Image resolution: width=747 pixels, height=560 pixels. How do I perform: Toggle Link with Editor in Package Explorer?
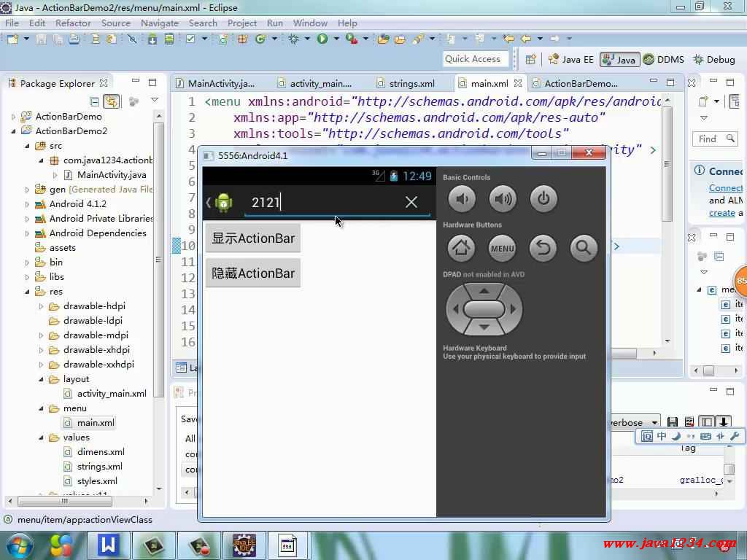(112, 101)
